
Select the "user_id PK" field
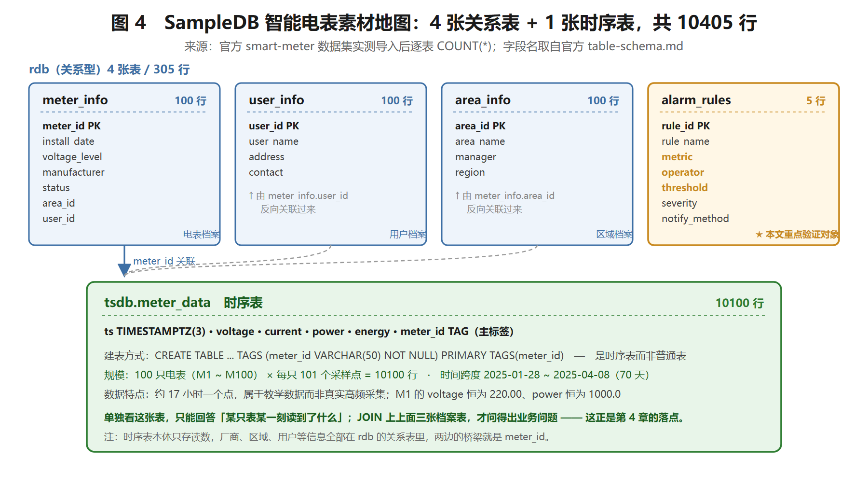pyautogui.click(x=274, y=126)
